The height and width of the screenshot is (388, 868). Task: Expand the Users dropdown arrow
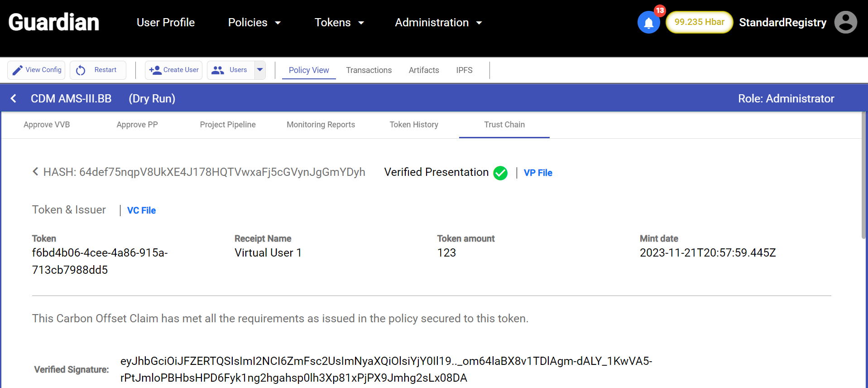(260, 70)
